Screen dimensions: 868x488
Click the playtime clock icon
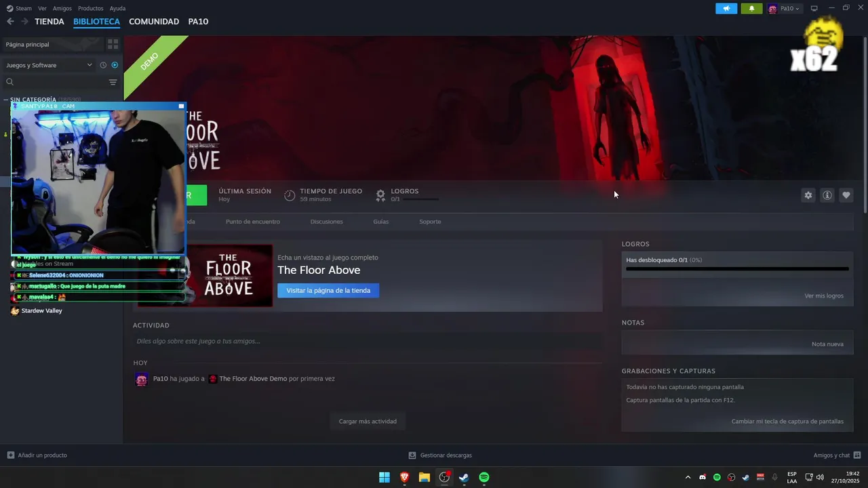[290, 195]
